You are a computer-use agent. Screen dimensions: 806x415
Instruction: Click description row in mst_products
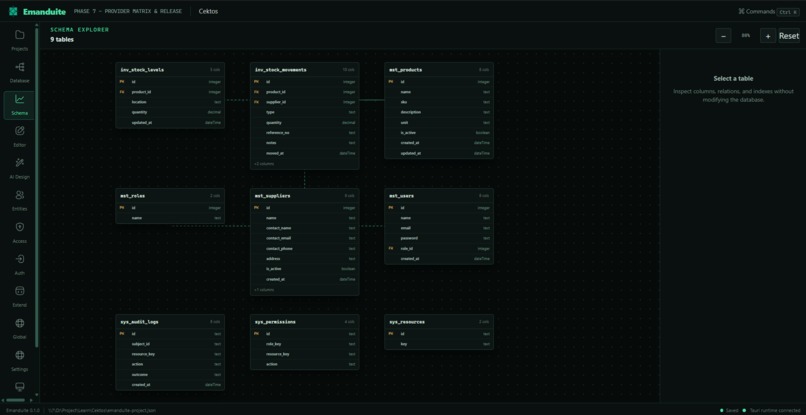[439, 112]
